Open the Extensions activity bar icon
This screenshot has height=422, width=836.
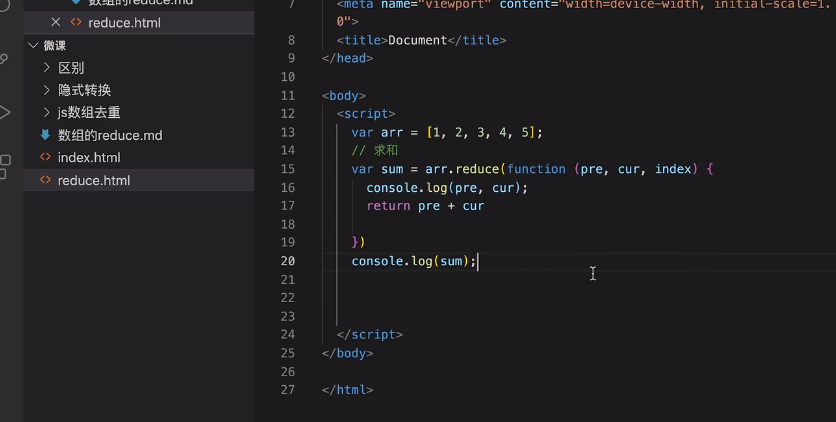pos(5,167)
